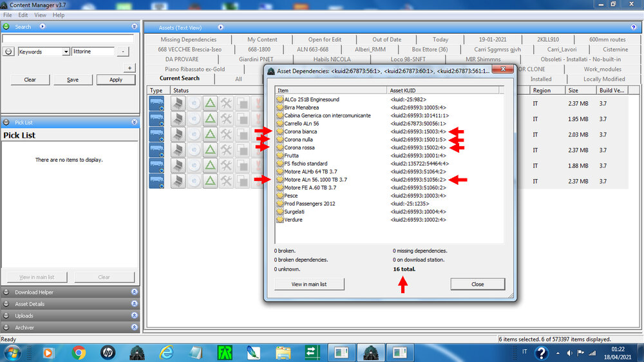Click the help question-mark icon in Assets header
This screenshot has width=644, height=362.
point(634,28)
